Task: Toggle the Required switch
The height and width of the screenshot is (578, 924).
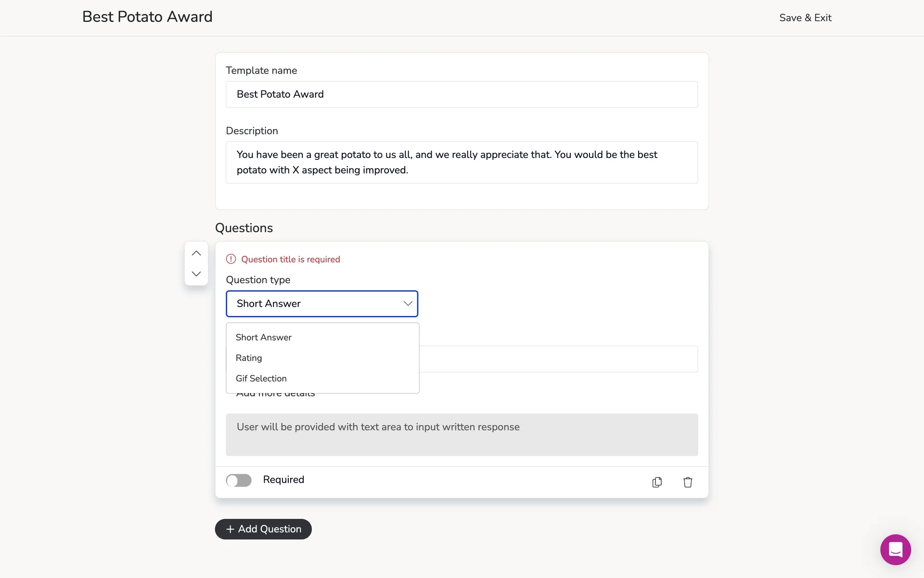Action: click(x=239, y=480)
